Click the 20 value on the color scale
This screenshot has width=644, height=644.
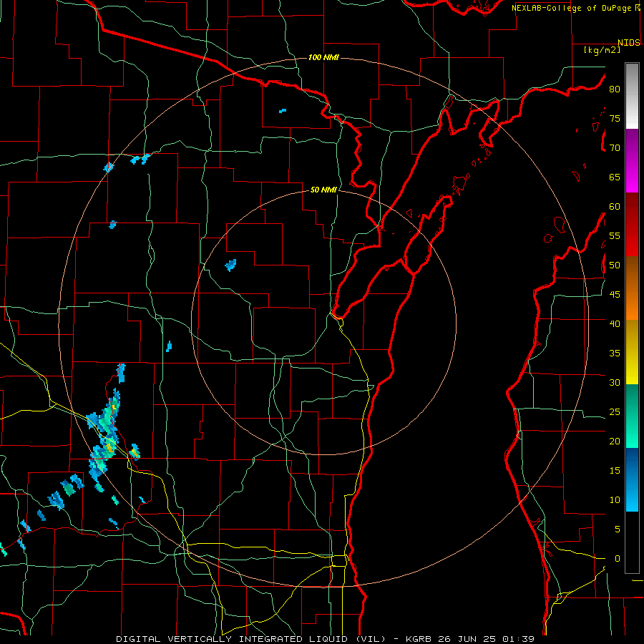click(615, 441)
